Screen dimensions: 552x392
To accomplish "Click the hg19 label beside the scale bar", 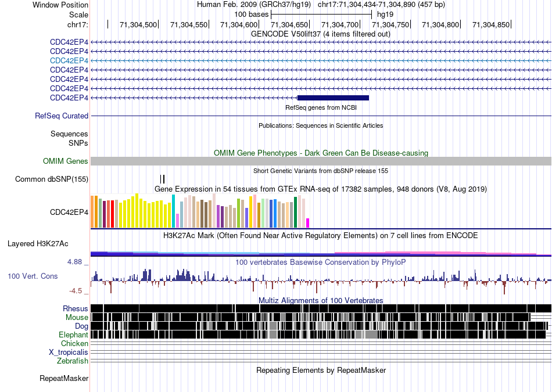I will 385,15.
